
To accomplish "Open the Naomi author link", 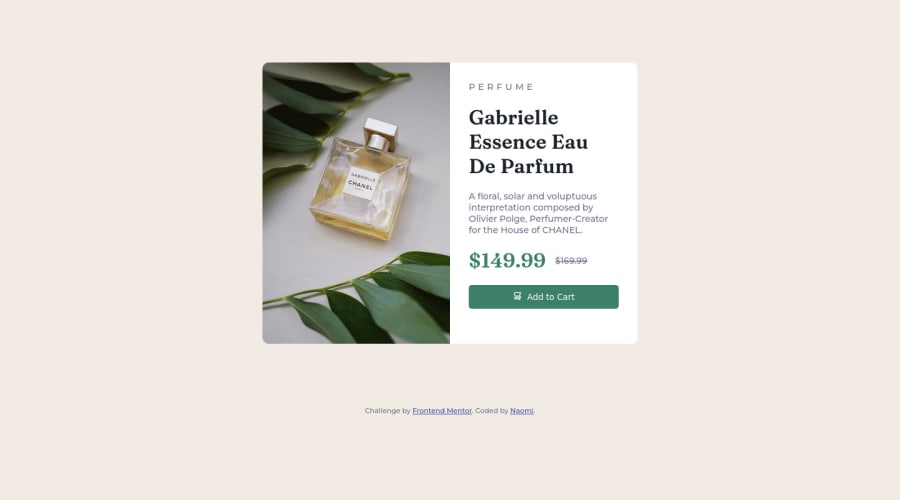I will click(522, 410).
